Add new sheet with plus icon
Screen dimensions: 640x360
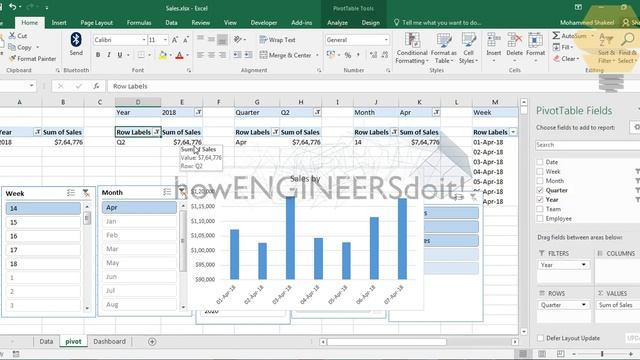[152, 341]
